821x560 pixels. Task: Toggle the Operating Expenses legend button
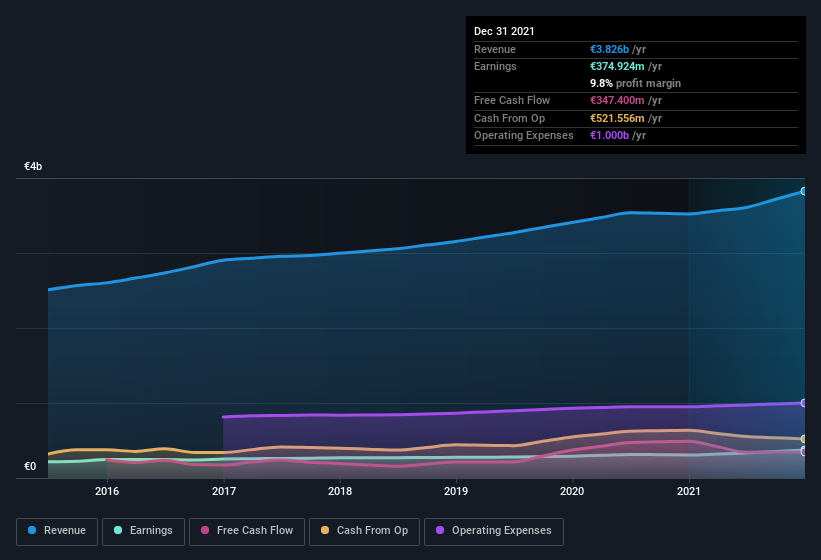(494, 531)
